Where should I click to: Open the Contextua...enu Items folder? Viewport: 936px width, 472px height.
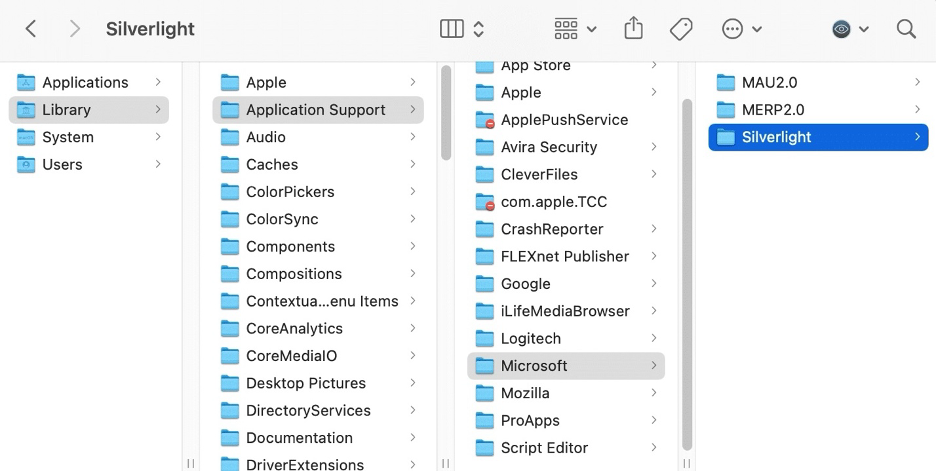[318, 301]
